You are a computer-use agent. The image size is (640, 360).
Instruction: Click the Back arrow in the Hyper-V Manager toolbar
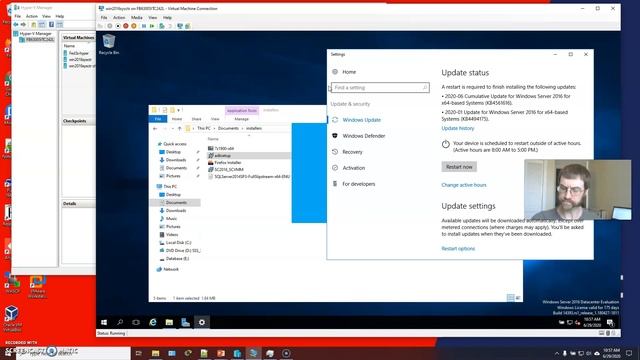point(16,25)
